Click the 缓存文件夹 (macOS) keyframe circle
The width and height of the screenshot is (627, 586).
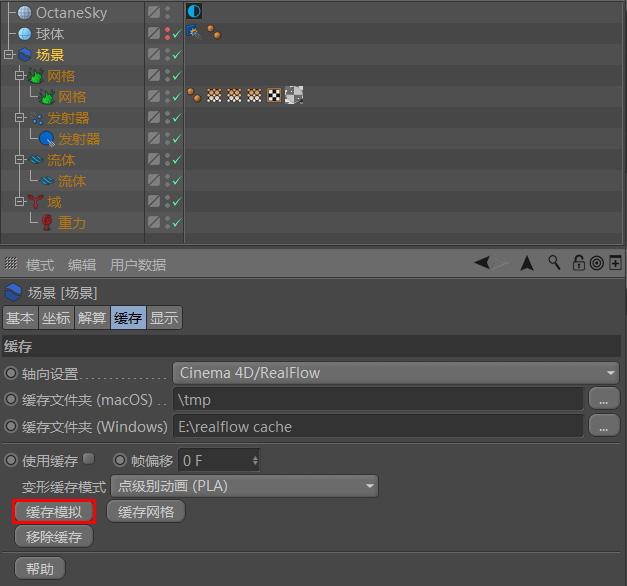click(11, 399)
